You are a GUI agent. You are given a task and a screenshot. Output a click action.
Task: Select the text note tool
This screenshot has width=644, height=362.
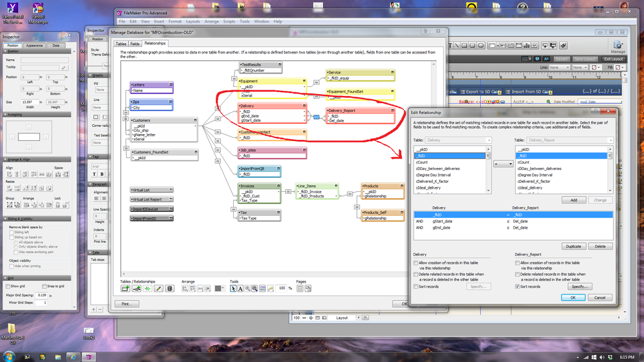click(240, 289)
